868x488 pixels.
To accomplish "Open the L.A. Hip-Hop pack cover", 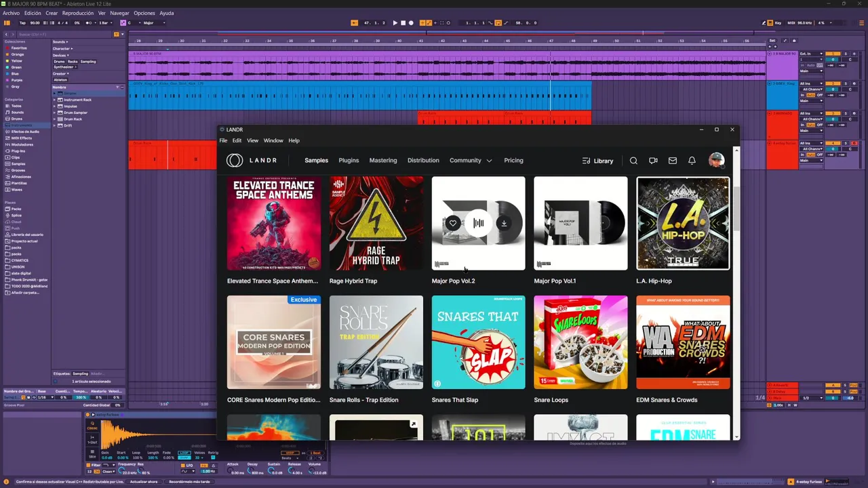I will coord(683,223).
